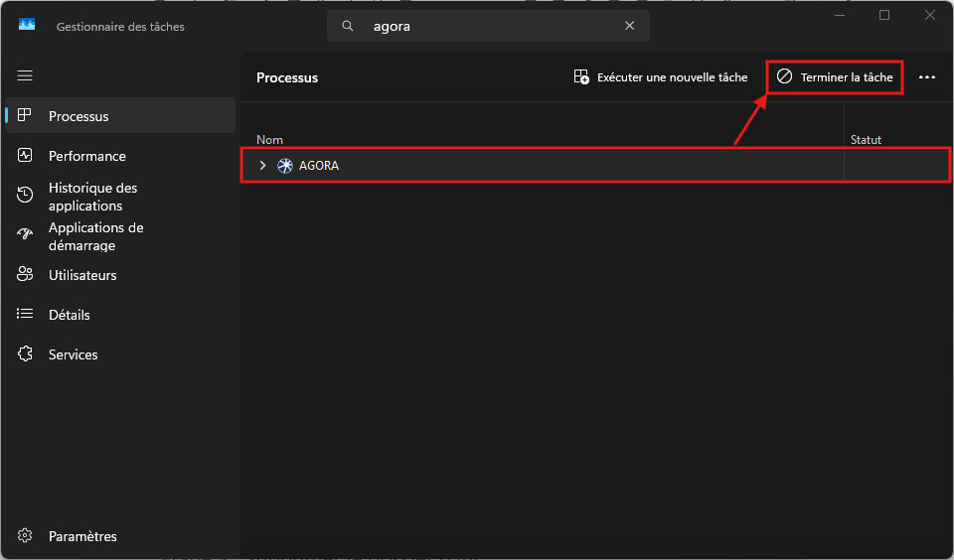Screen dimensions: 954x560
Task: Click the end task prohibited-circle icon
Action: 785,76
